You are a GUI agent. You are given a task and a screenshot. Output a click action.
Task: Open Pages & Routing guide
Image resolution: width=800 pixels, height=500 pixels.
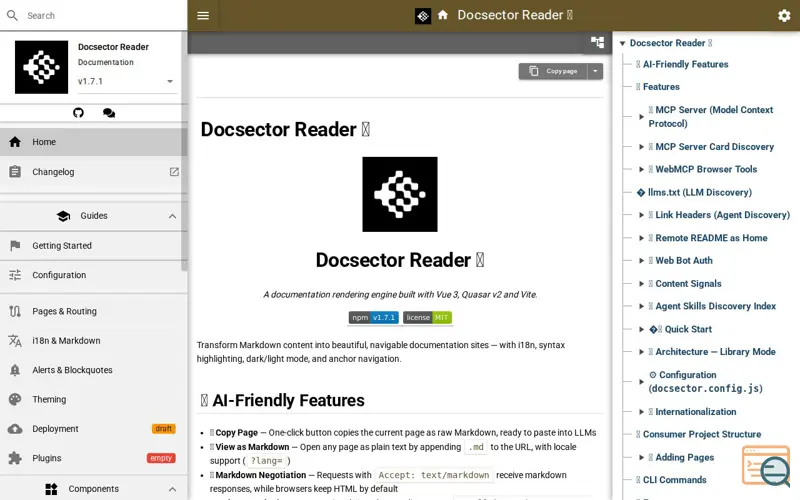coord(93,311)
